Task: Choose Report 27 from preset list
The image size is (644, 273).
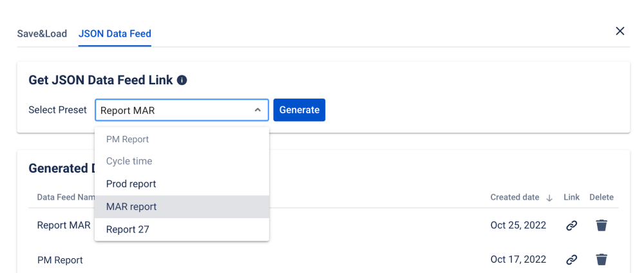Action: [128, 229]
